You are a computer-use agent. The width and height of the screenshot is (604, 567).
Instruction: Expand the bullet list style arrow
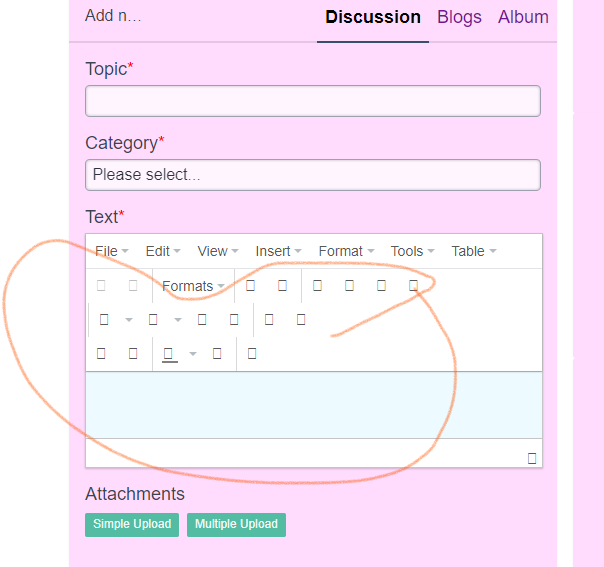129,320
